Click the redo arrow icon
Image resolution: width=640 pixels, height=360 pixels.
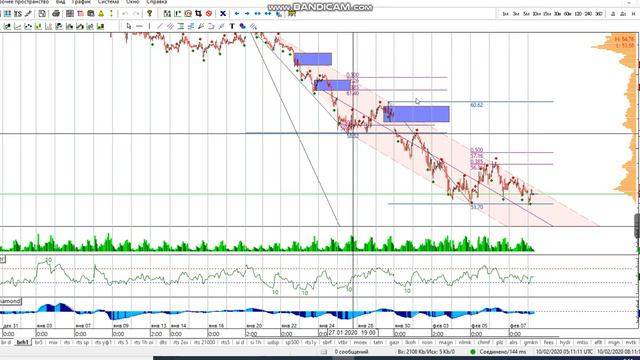point(136,13)
